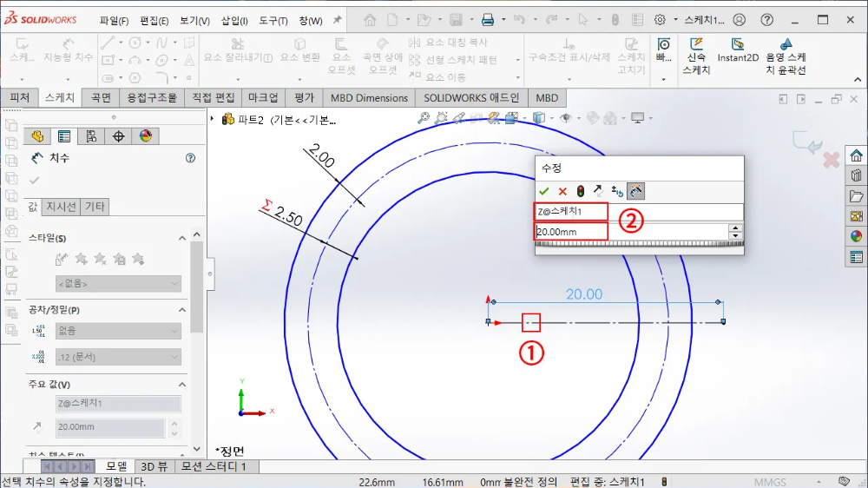Open the display style cube icon
Image resolution: width=868 pixels, height=488 pixels.
(x=538, y=118)
